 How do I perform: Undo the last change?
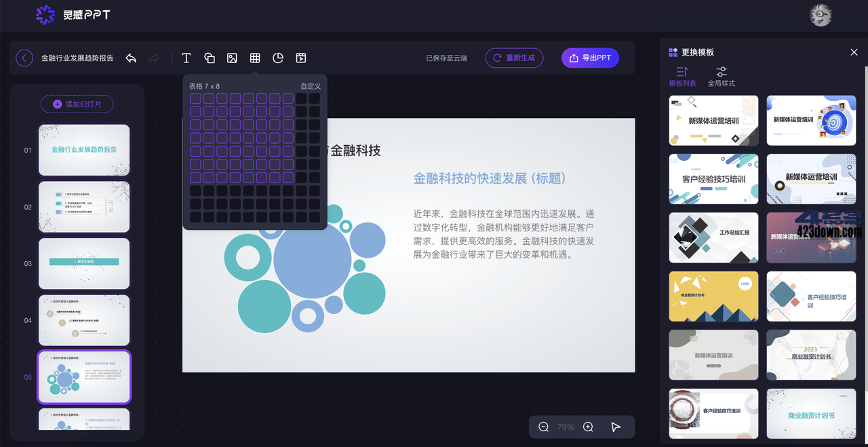click(131, 58)
